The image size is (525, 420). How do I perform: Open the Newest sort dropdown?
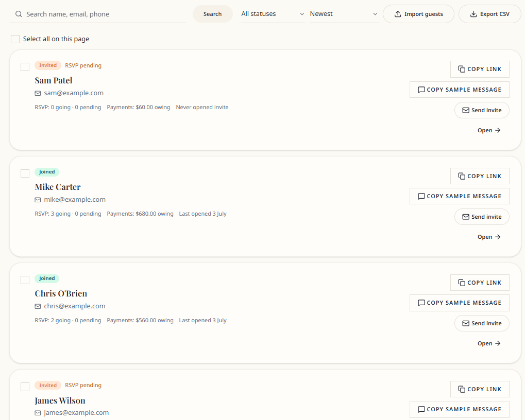pos(344,14)
